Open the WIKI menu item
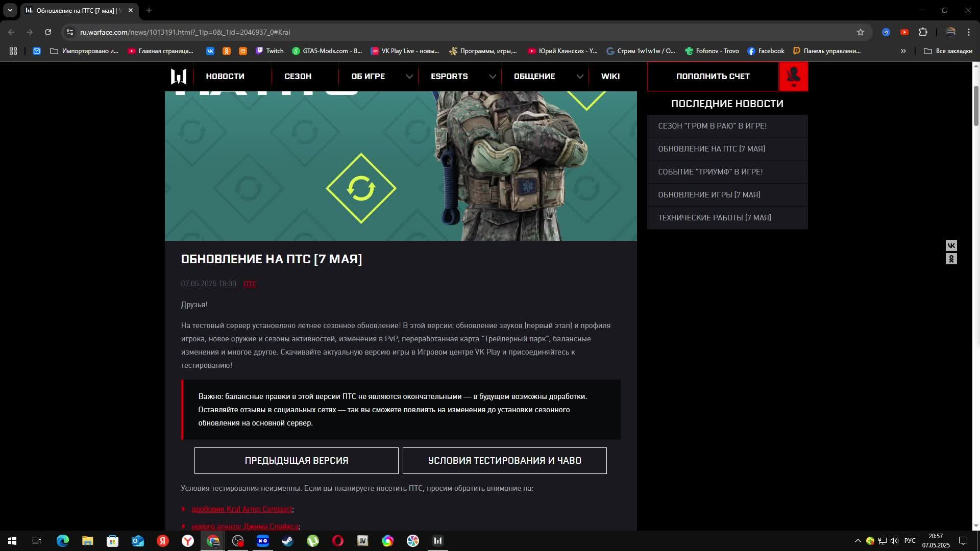The width and height of the screenshot is (980, 551). 610,77
